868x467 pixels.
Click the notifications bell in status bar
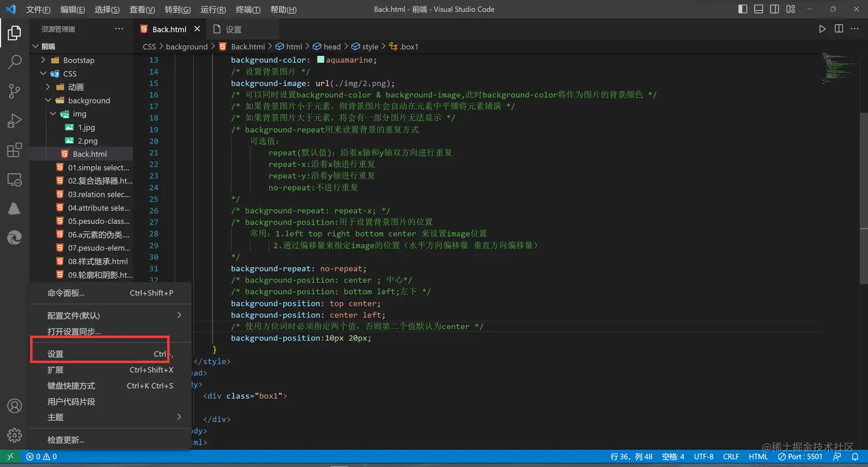pyautogui.click(x=855, y=457)
